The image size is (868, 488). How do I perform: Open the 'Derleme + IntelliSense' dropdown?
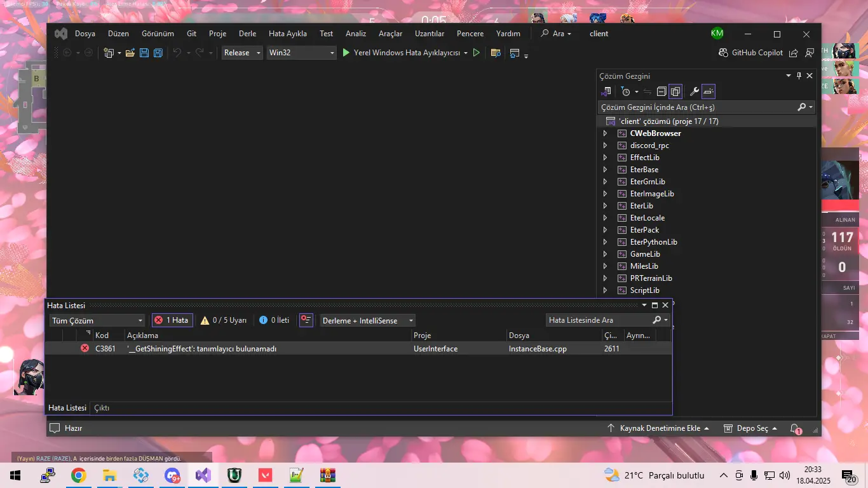368,320
